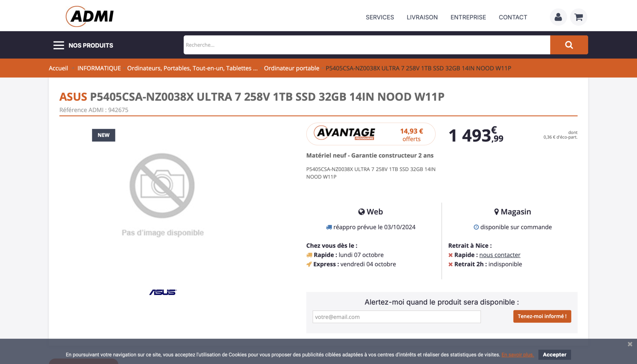
Task: Open the SERVICES menu item
Action: [380, 17]
